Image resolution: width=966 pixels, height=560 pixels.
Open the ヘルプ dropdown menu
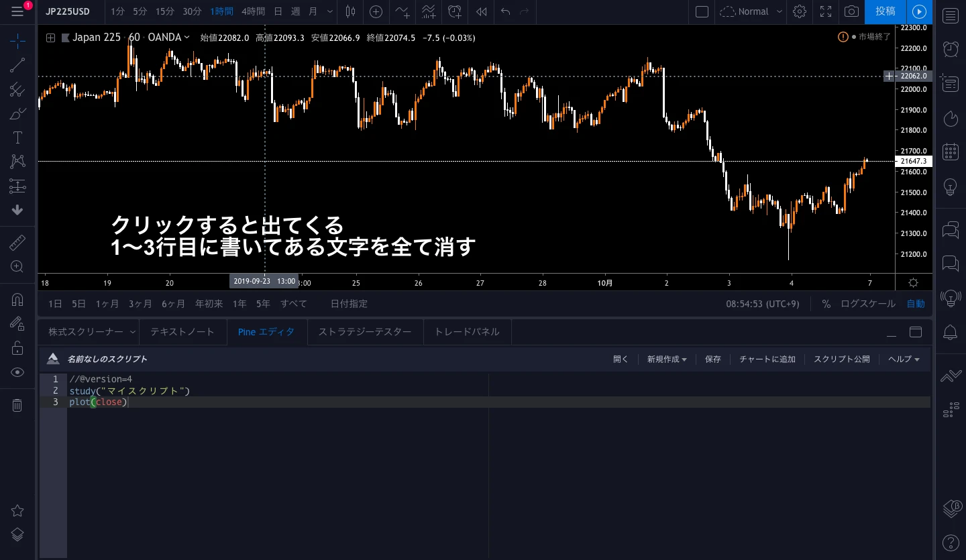(903, 359)
